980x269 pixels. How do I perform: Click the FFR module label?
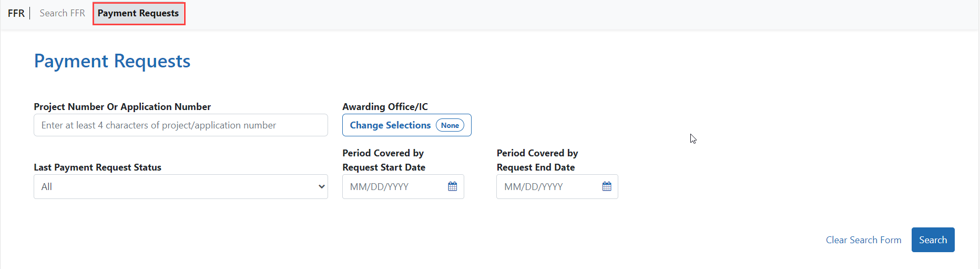16,13
